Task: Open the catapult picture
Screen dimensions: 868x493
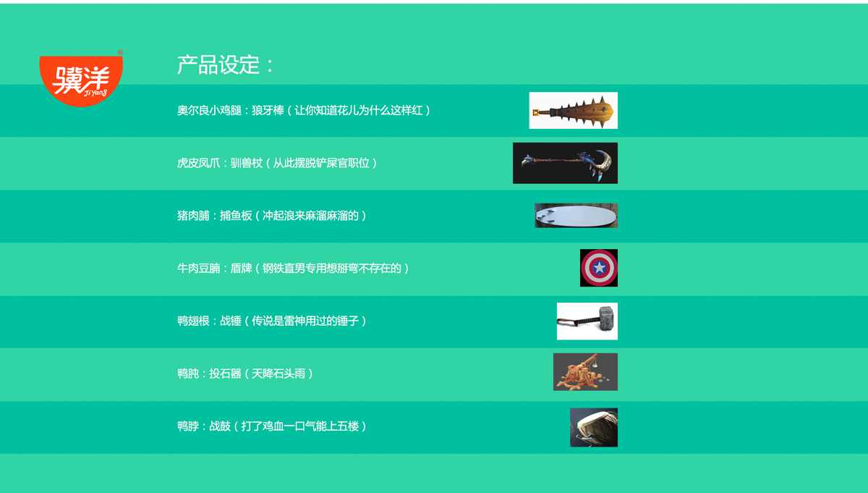Action: tap(585, 372)
